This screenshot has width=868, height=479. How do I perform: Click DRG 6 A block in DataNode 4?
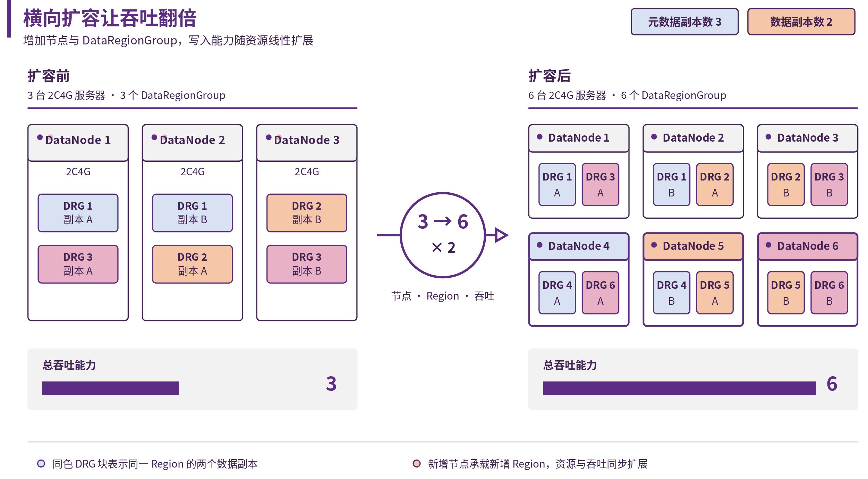pyautogui.click(x=601, y=293)
